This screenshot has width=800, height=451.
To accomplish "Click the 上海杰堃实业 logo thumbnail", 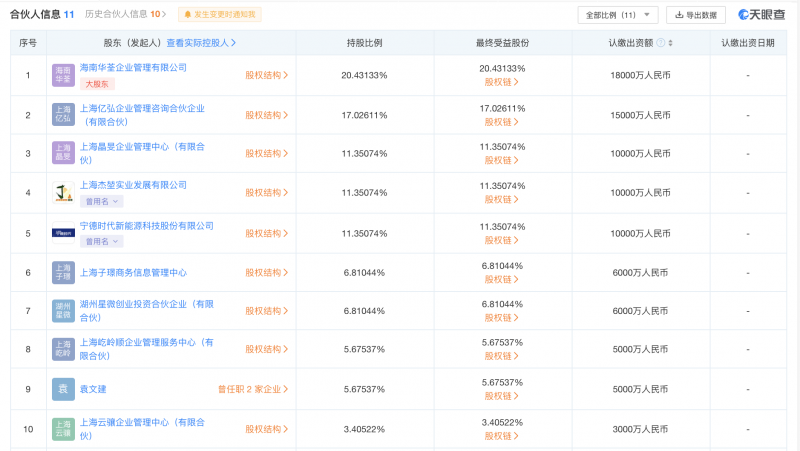I will [63, 192].
